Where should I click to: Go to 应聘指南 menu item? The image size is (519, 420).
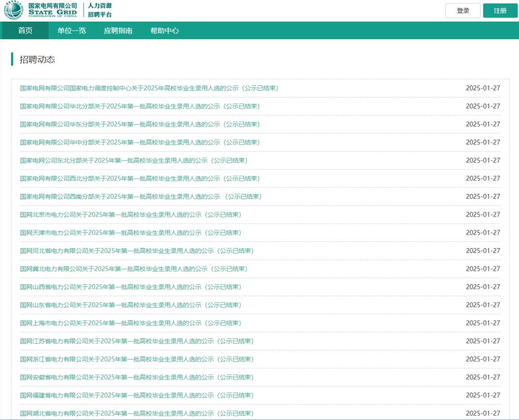click(x=118, y=31)
